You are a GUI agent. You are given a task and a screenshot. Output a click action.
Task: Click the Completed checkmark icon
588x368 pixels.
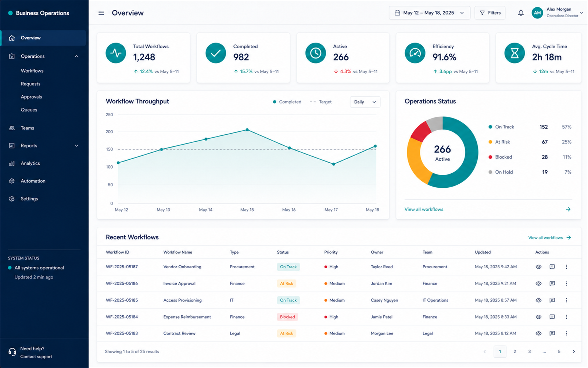tap(216, 53)
